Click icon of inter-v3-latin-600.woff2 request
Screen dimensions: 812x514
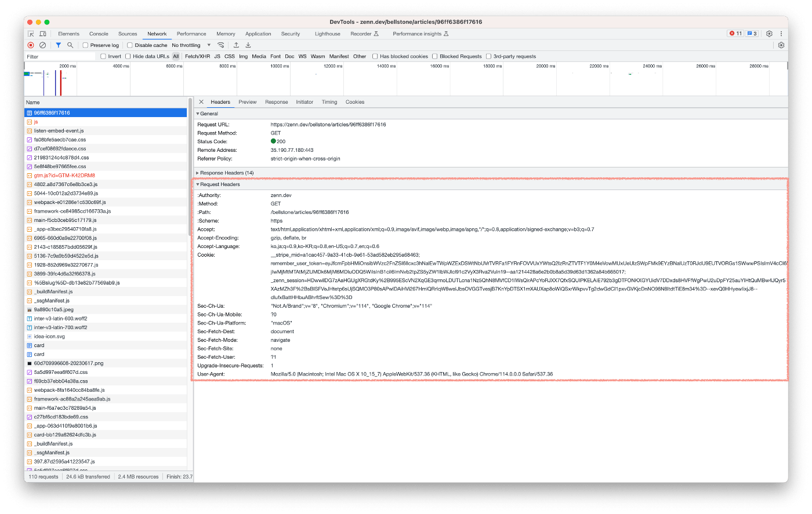30,319
